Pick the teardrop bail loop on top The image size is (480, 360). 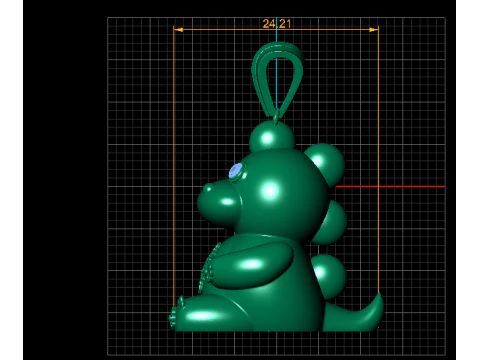(x=277, y=80)
